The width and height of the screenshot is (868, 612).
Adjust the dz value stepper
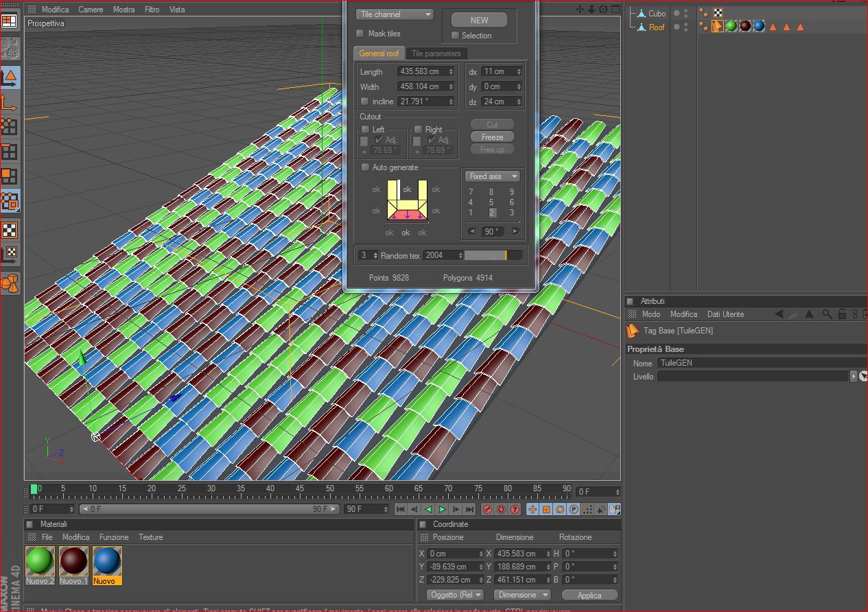click(518, 102)
